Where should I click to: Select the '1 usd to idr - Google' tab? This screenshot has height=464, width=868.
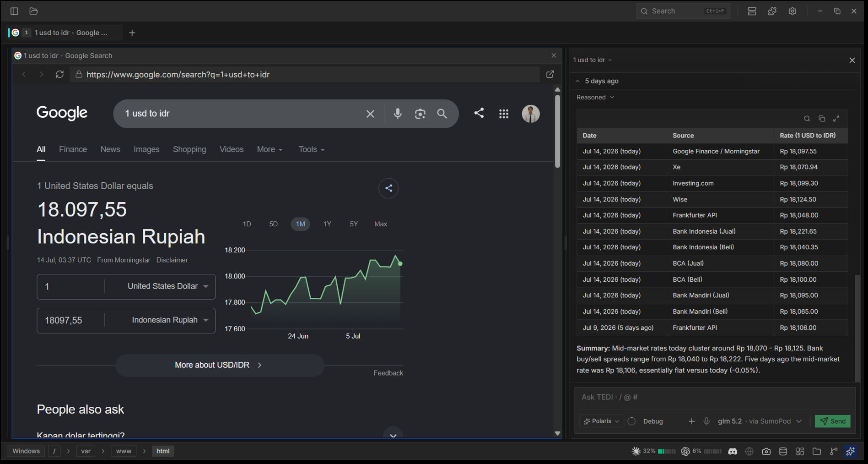(x=65, y=33)
